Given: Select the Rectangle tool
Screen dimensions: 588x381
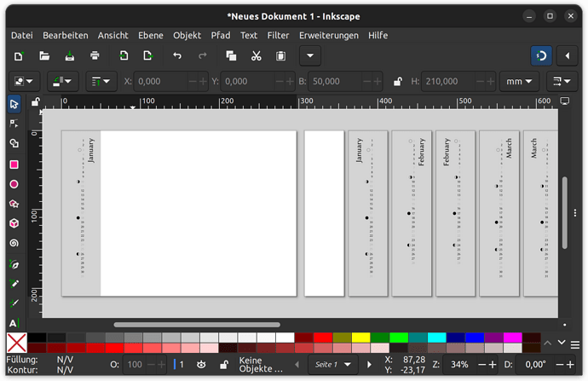Looking at the screenshot, I should click(14, 165).
